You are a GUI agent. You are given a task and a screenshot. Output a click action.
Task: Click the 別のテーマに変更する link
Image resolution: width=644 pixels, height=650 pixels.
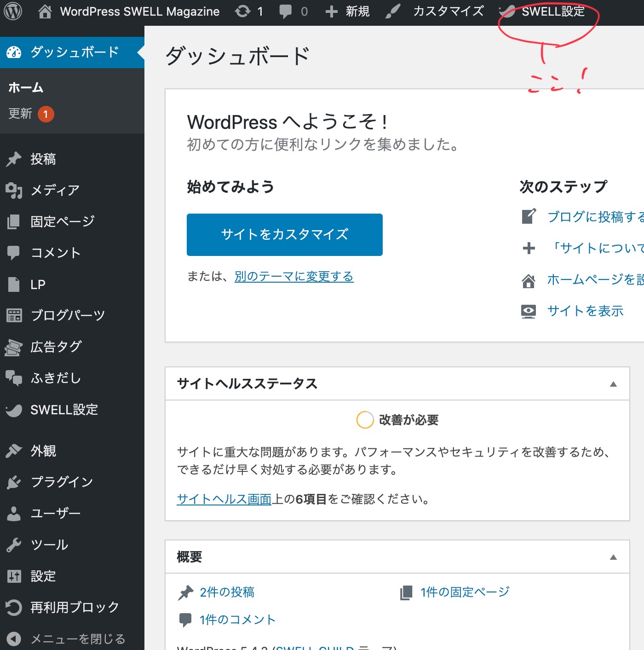point(293,276)
